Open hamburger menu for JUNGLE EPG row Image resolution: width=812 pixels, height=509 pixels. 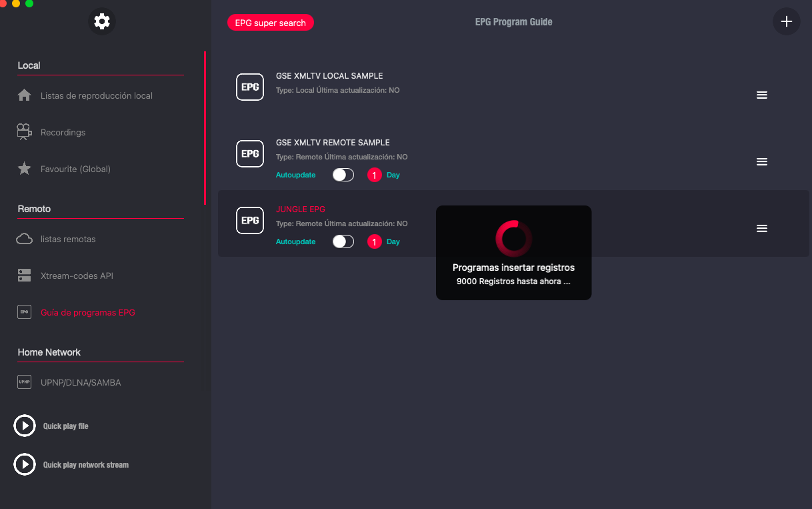(x=762, y=229)
